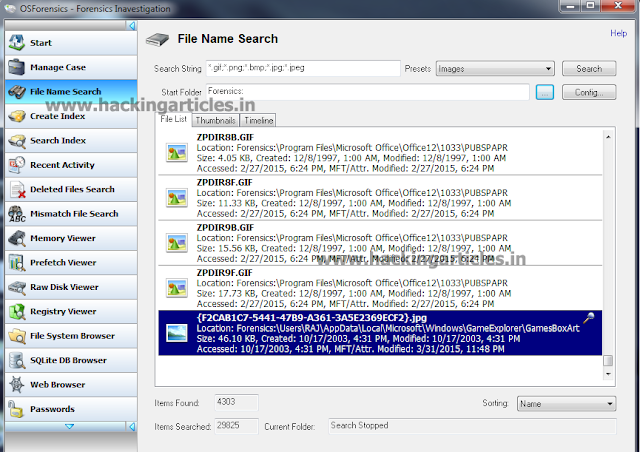Click the Create Index icon

click(x=17, y=116)
